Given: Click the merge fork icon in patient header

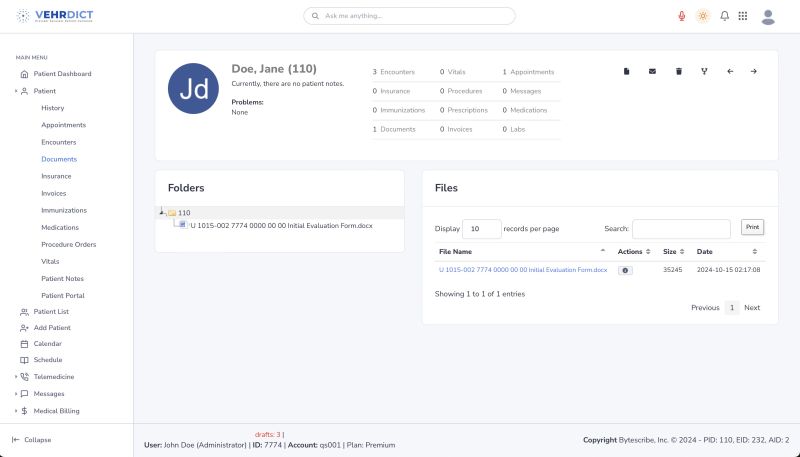Looking at the screenshot, I should click(x=704, y=71).
